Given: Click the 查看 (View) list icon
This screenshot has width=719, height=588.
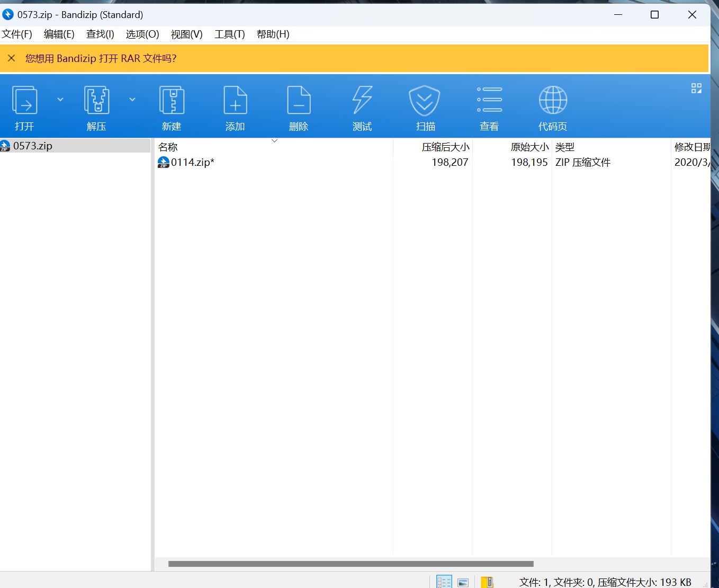Looking at the screenshot, I should coord(489,100).
